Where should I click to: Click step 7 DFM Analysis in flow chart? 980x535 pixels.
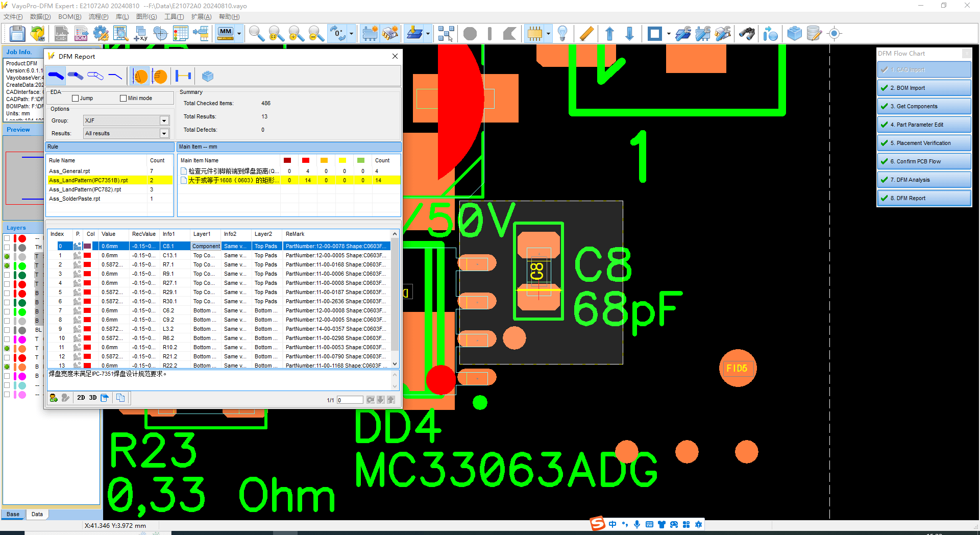coord(924,180)
